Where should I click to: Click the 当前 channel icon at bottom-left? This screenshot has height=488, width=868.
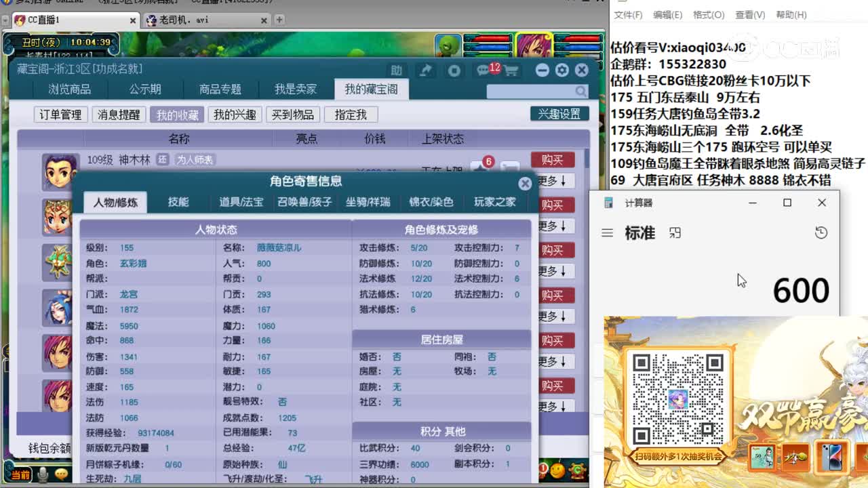pyautogui.click(x=20, y=475)
